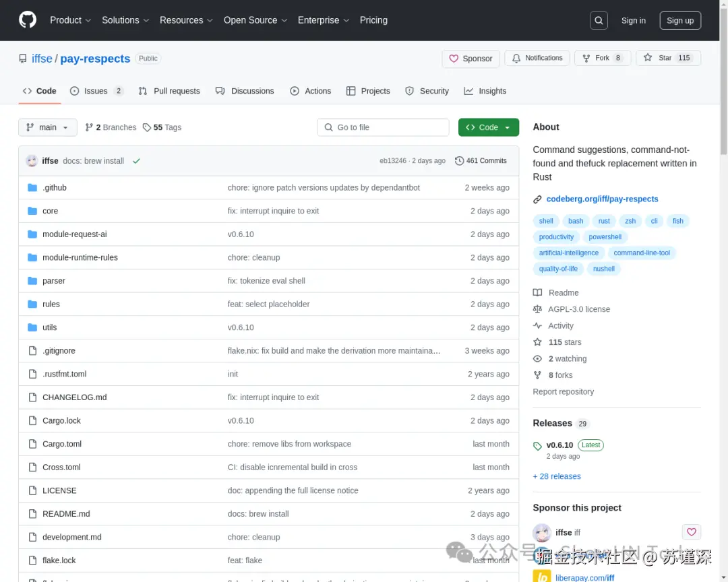Open the module-runtime-rules folder

80,257
